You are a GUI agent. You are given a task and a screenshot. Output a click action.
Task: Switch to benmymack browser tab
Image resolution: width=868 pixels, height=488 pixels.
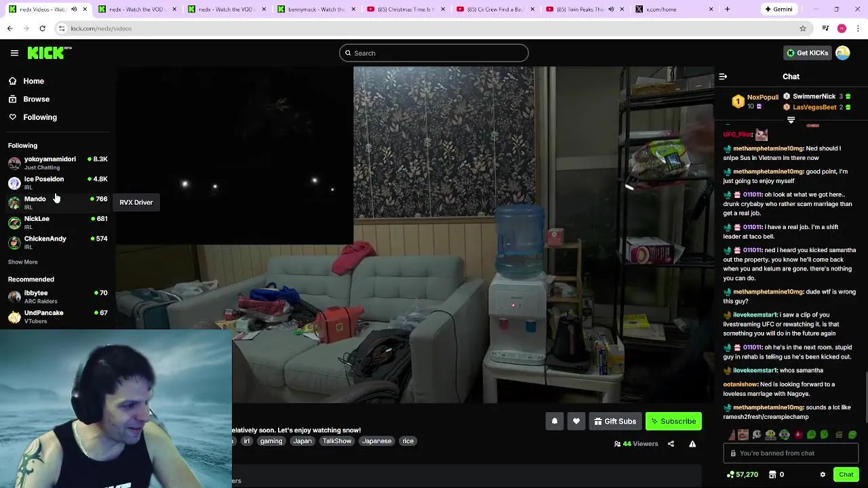[316, 9]
